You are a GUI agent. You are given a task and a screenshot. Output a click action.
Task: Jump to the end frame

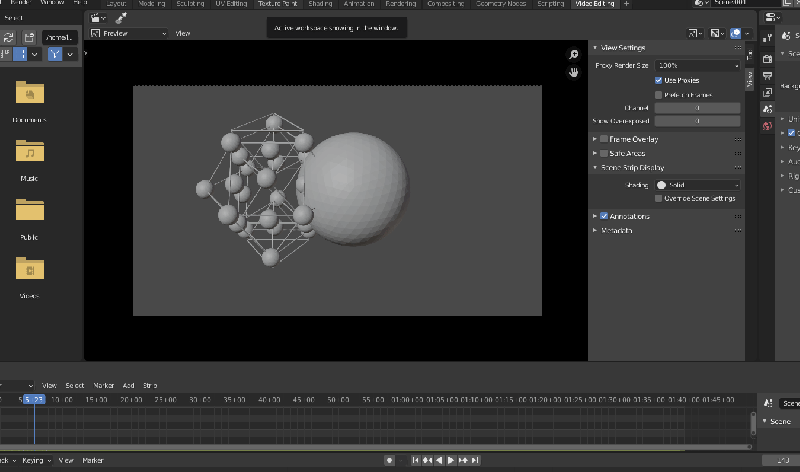[x=475, y=460]
